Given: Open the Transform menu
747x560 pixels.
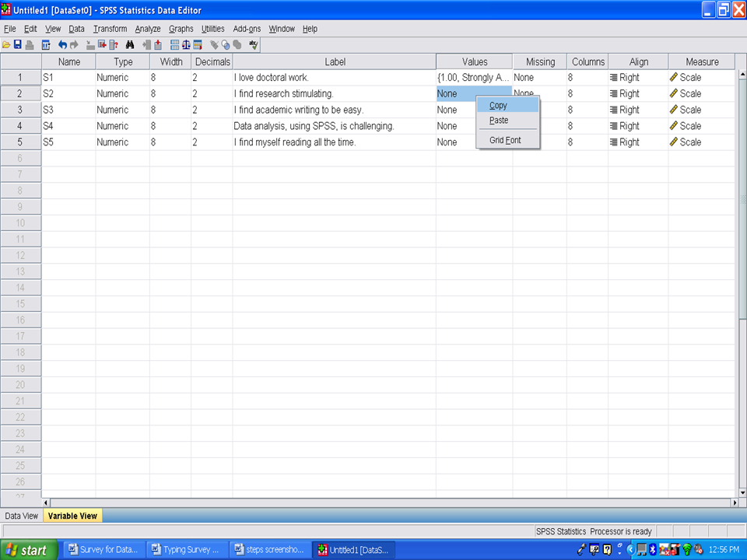Looking at the screenshot, I should (x=110, y=29).
